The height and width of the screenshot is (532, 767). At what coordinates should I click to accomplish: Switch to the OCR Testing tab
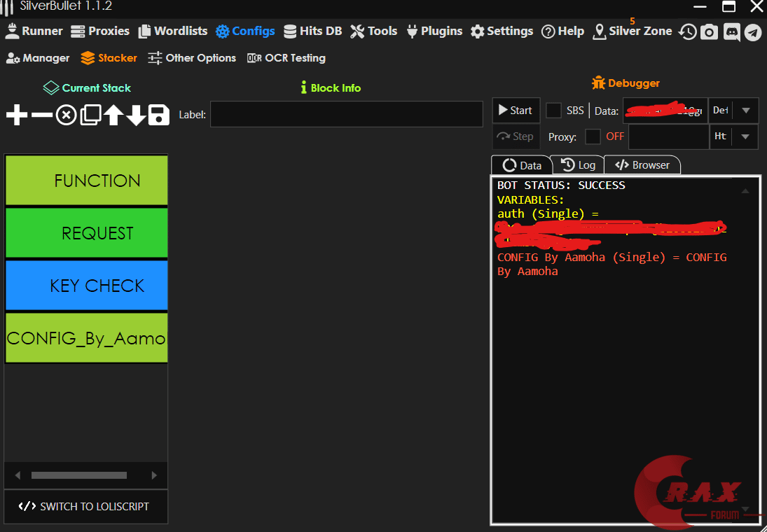[286, 58]
